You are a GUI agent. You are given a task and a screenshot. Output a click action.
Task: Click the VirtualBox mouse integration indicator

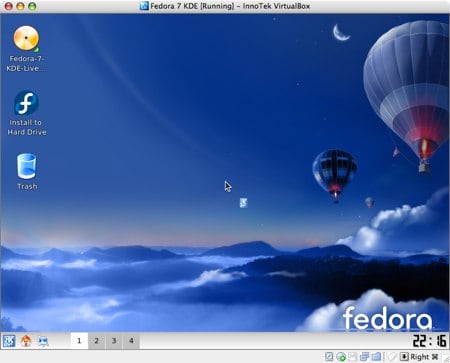point(392,357)
